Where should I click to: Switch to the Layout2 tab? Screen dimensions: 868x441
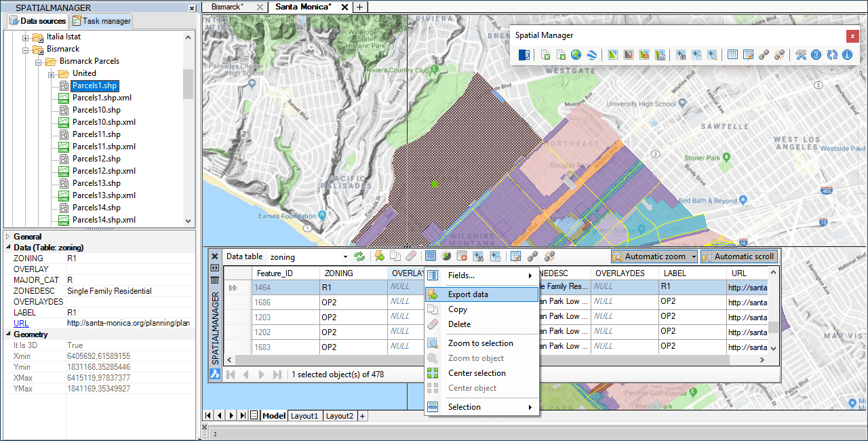339,415
